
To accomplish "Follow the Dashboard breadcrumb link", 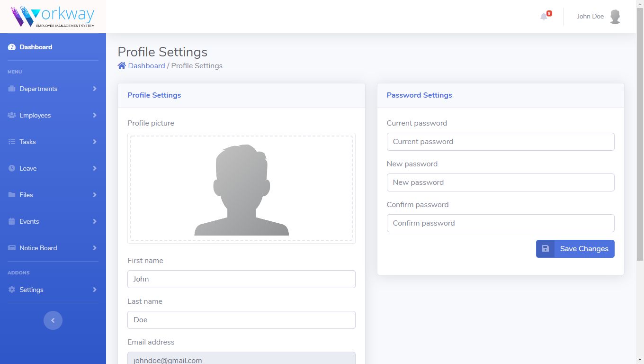I will click(x=146, y=66).
